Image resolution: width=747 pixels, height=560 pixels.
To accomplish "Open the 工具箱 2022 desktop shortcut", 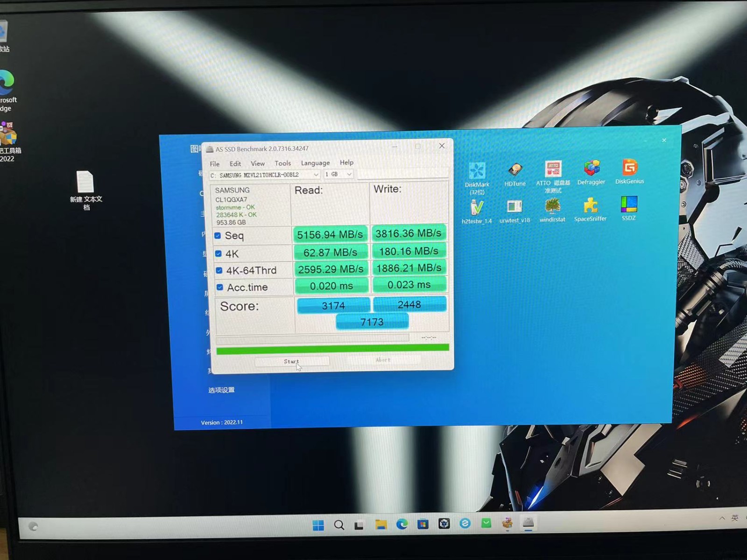I will 7,142.
